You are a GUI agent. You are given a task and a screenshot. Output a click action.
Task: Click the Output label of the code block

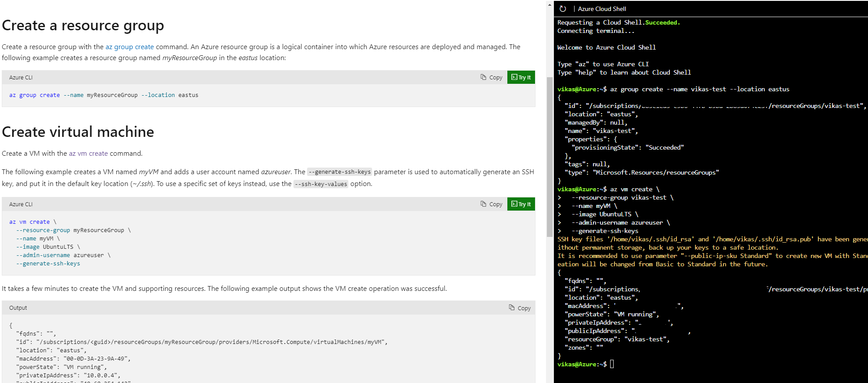pyautogui.click(x=18, y=308)
